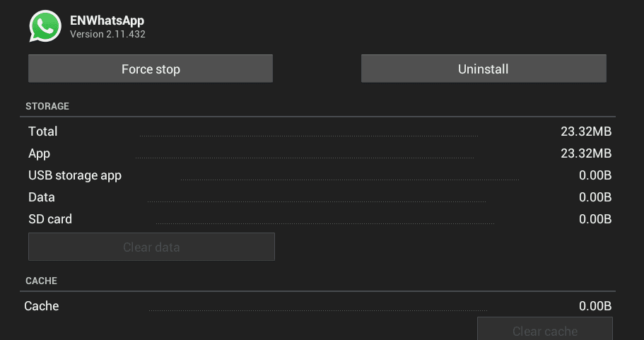Click the Total value 23.32MB
This screenshot has height=340, width=644.
coord(585,131)
